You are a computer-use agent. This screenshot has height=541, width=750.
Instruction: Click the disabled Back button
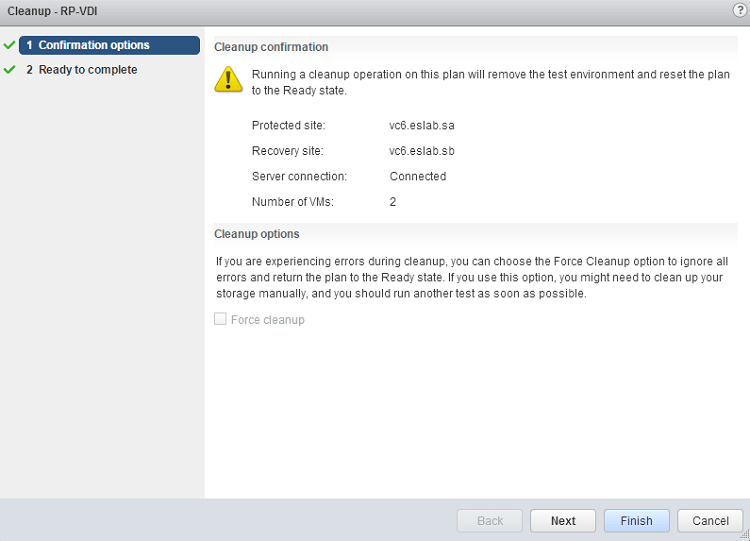tap(490, 521)
